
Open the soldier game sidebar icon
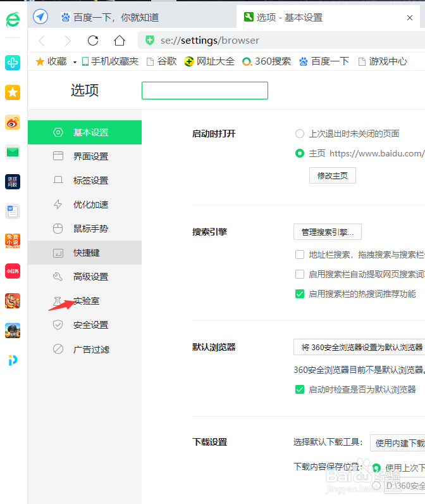(x=13, y=331)
